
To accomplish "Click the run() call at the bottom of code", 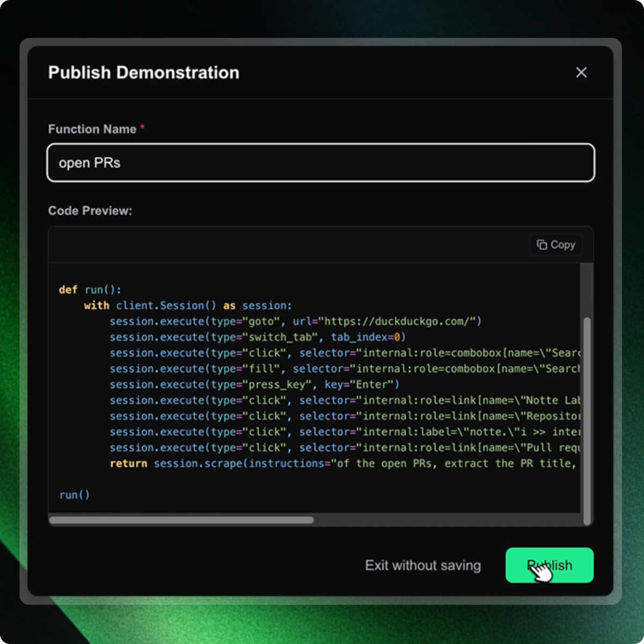I will (74, 495).
